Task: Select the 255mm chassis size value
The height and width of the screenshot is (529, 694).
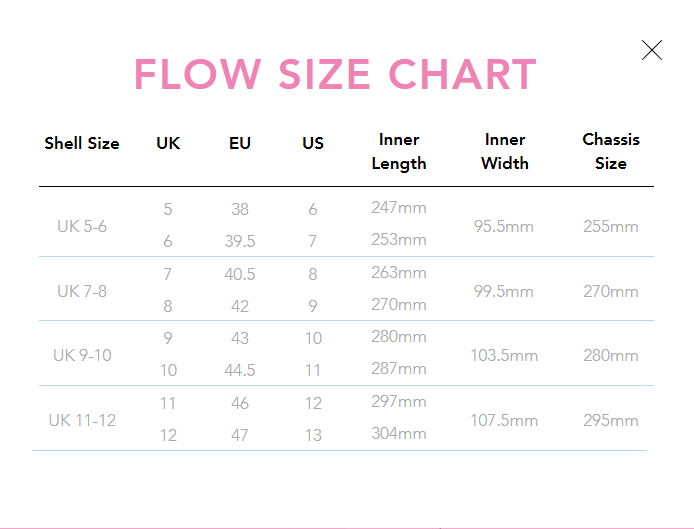Action: 611,227
